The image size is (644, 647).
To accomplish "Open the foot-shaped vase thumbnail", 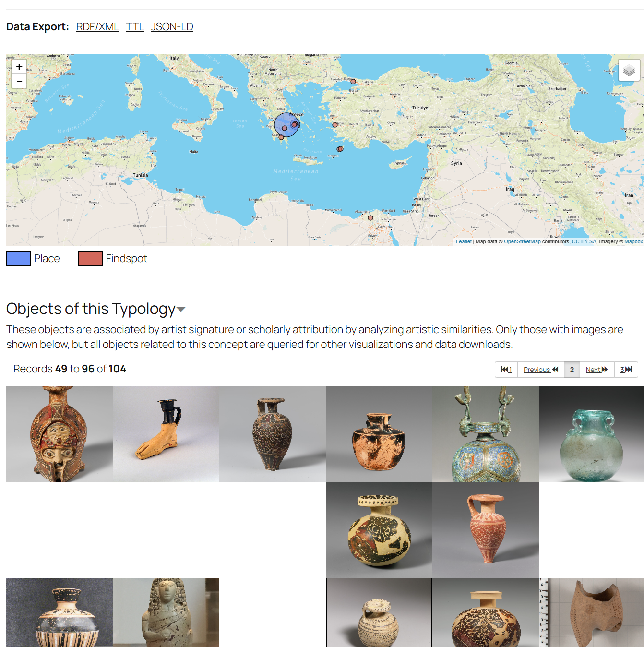I will click(166, 434).
